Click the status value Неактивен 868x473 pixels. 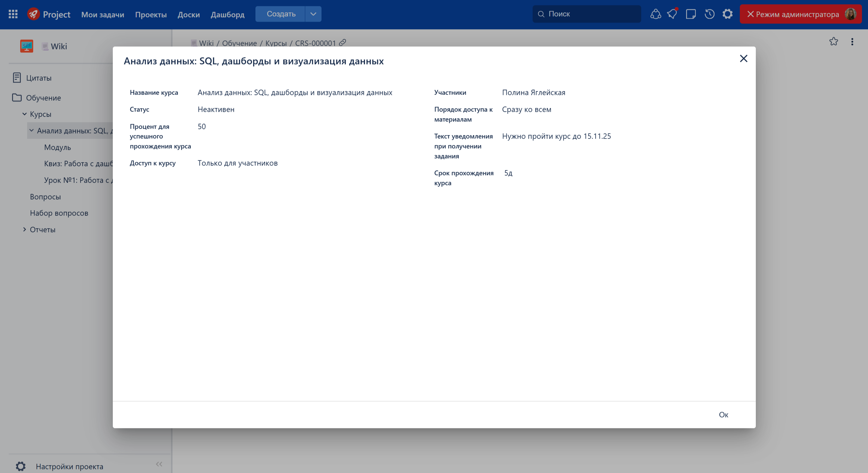click(x=216, y=109)
